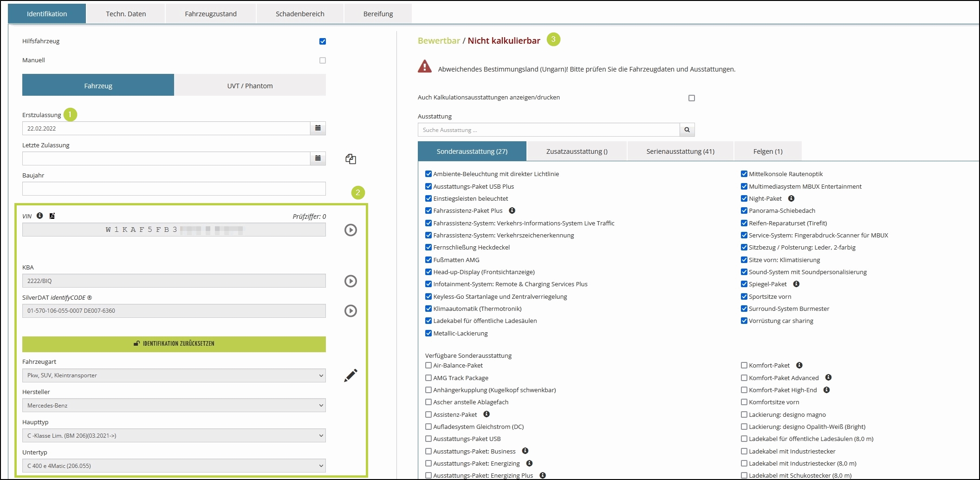980x480 pixels.
Task: Click the play icon beside SilverDAT identifyCODE
Action: (350, 311)
